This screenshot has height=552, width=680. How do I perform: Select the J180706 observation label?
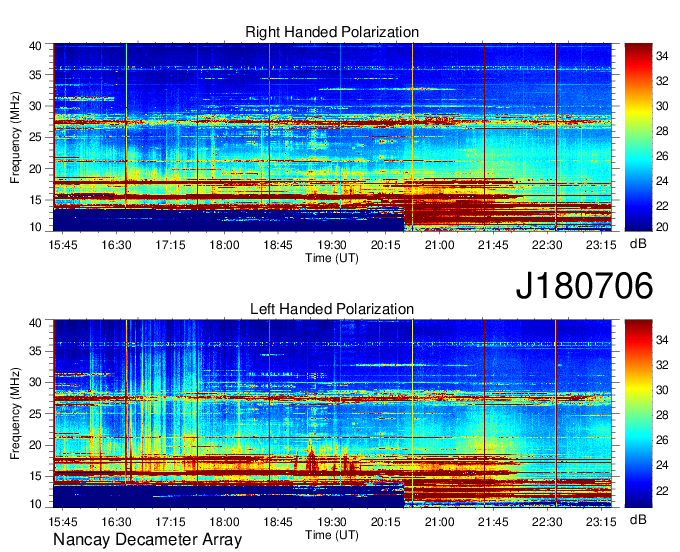tap(584, 285)
